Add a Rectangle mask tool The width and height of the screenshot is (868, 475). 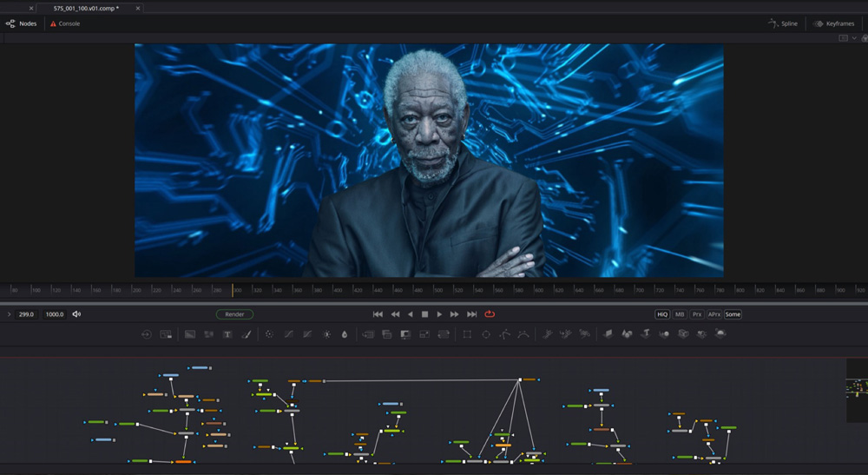[x=467, y=334]
